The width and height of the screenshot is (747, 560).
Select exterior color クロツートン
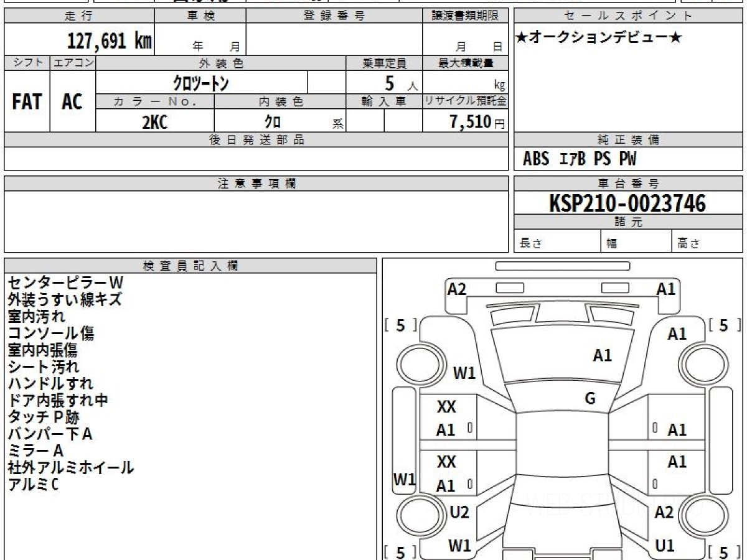tap(201, 83)
